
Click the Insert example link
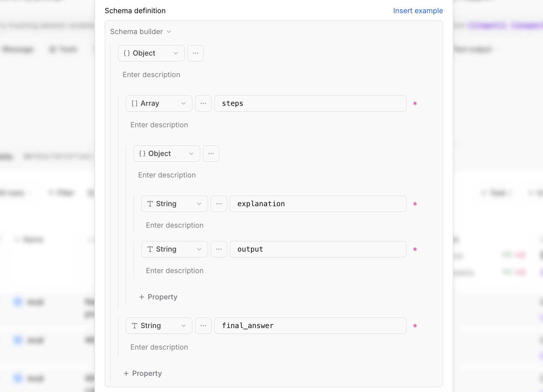coord(418,10)
